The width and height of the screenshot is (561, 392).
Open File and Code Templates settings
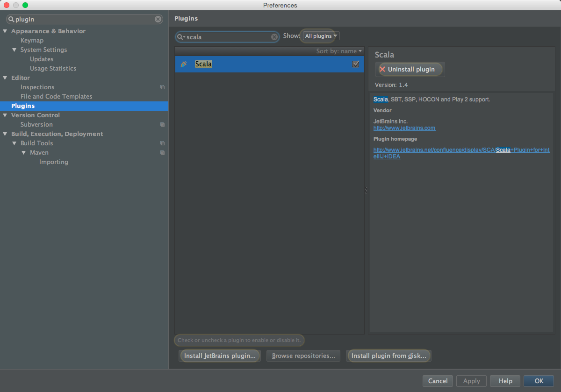point(56,97)
